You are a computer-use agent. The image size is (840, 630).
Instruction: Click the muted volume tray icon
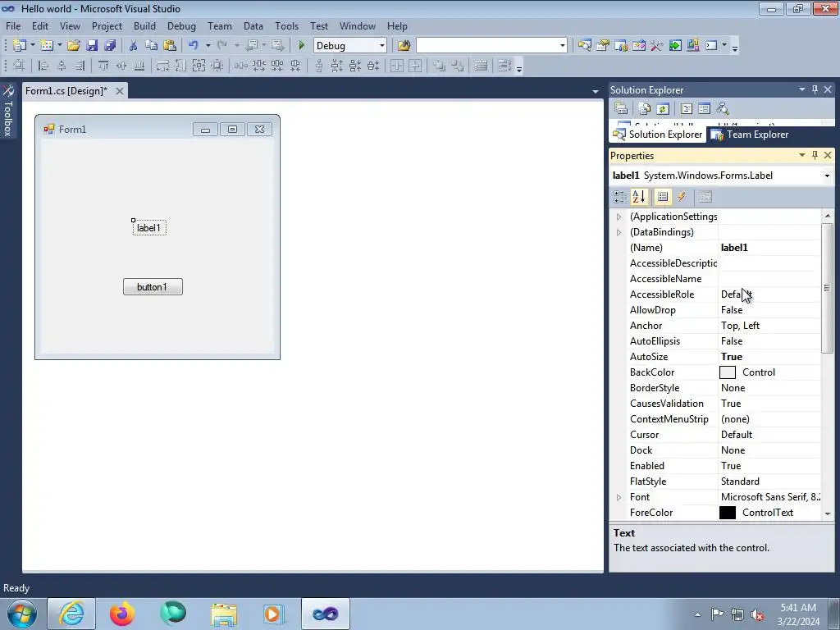[x=757, y=614]
